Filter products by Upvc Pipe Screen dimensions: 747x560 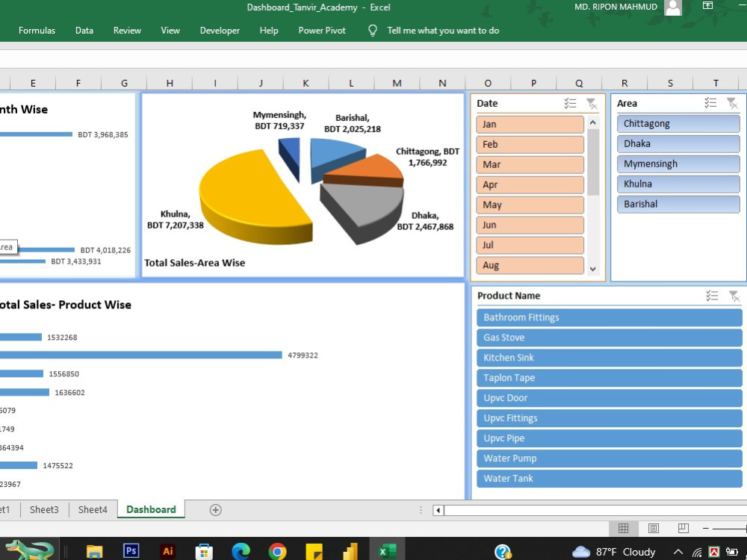[x=610, y=438]
